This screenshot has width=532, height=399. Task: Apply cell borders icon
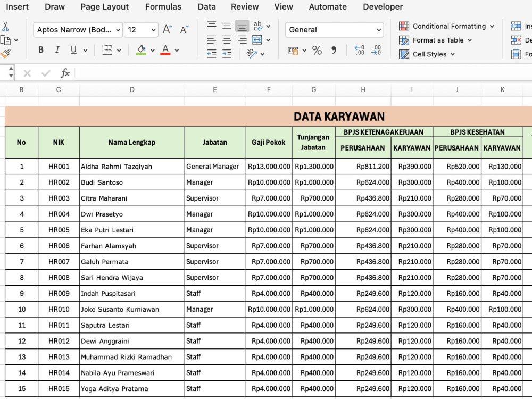coord(107,50)
